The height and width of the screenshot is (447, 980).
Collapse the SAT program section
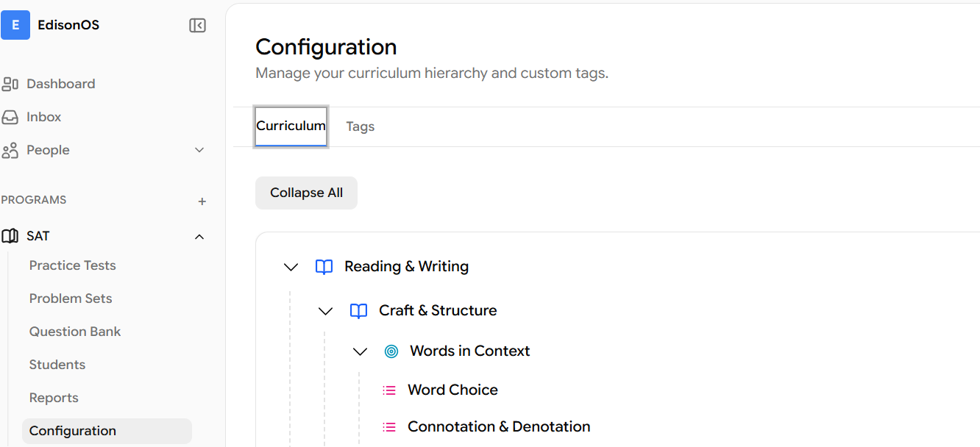[x=199, y=236]
